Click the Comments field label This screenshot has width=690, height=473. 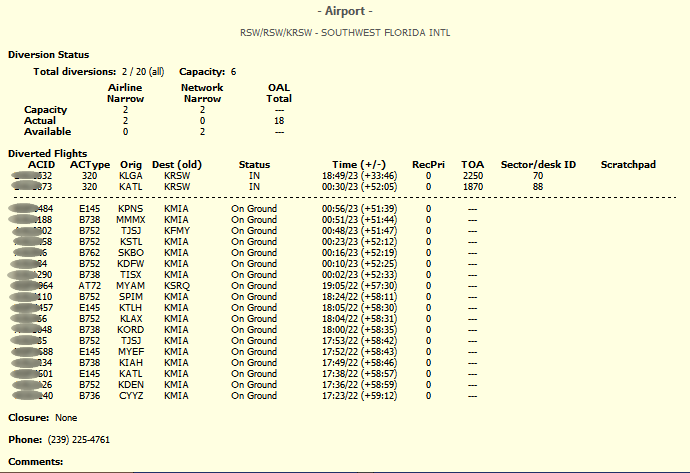pos(35,461)
